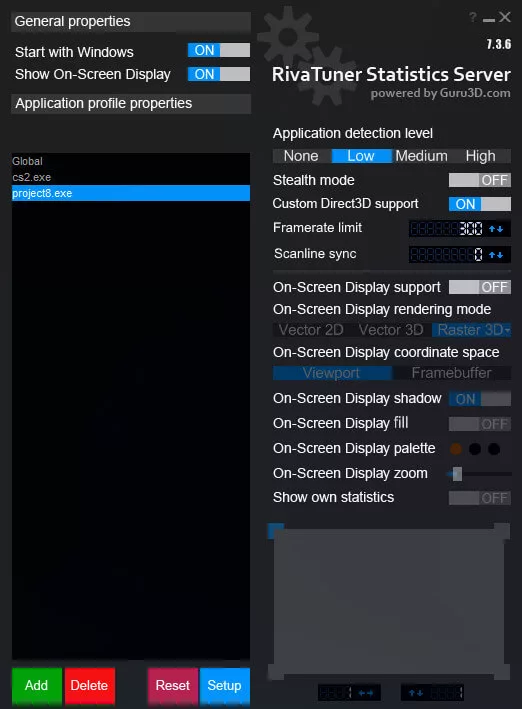The height and width of the screenshot is (709, 522).
Task: Open the blue Setup button
Action: coord(225,685)
